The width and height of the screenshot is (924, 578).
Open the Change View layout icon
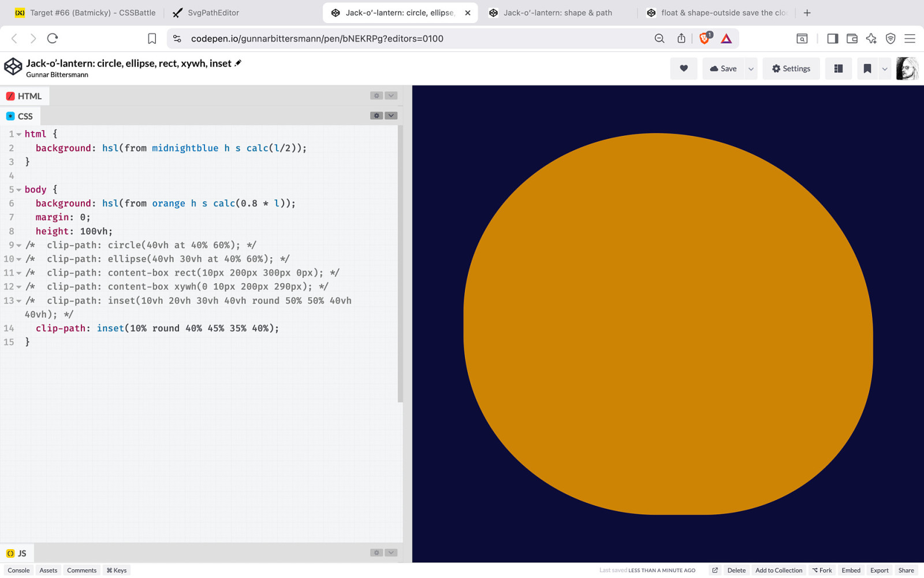point(839,68)
